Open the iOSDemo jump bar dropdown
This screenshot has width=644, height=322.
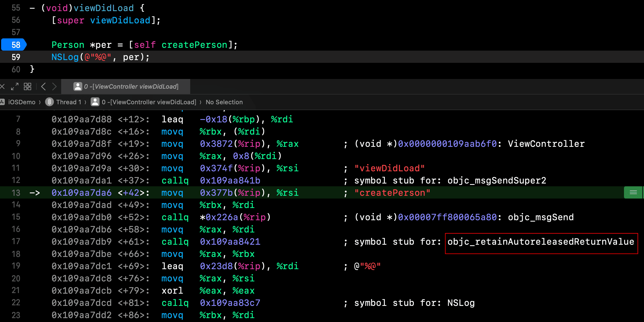coord(22,102)
